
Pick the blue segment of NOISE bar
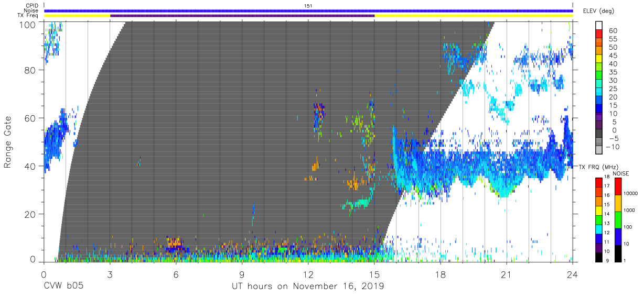tap(617, 237)
